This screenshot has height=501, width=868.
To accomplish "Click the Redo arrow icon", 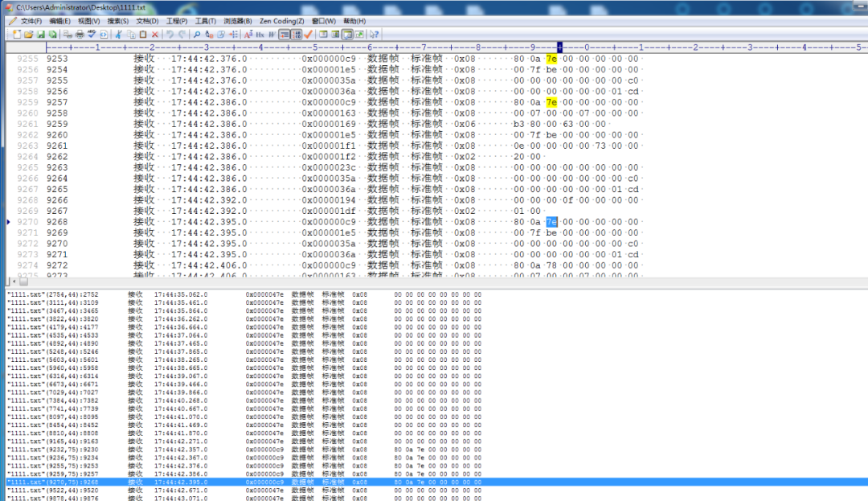I will click(x=182, y=35).
